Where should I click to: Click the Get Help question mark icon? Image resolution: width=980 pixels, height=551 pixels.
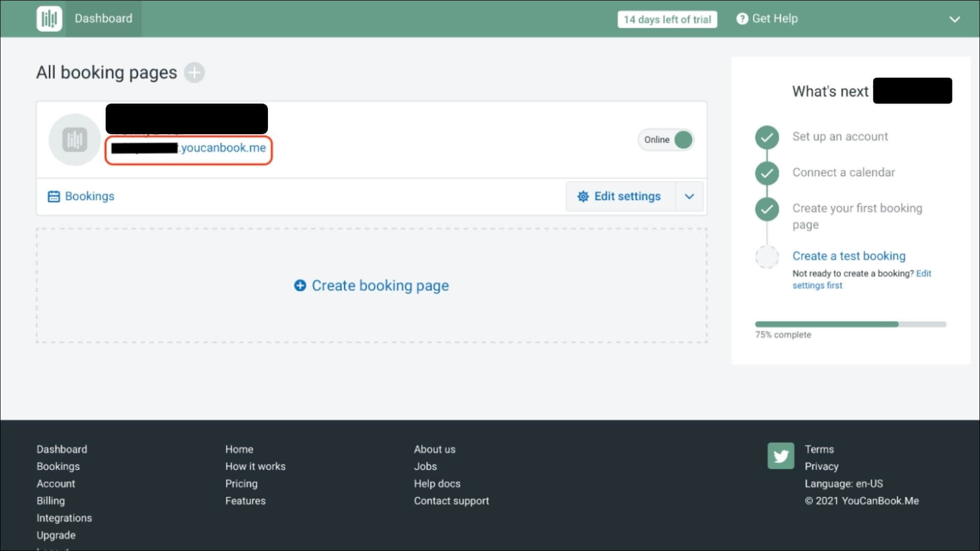click(x=742, y=19)
